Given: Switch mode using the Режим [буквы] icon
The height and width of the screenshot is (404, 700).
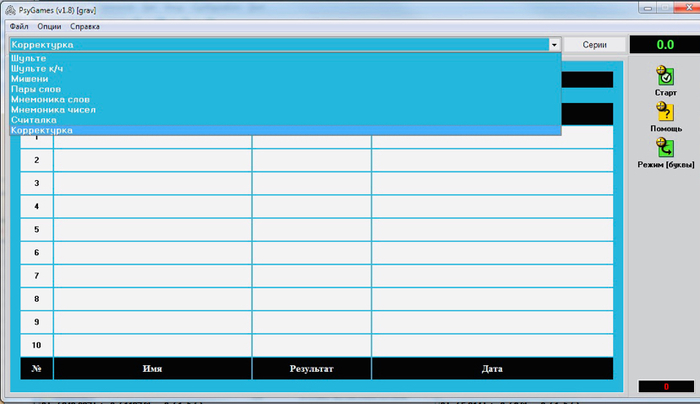Looking at the screenshot, I should click(x=665, y=150).
